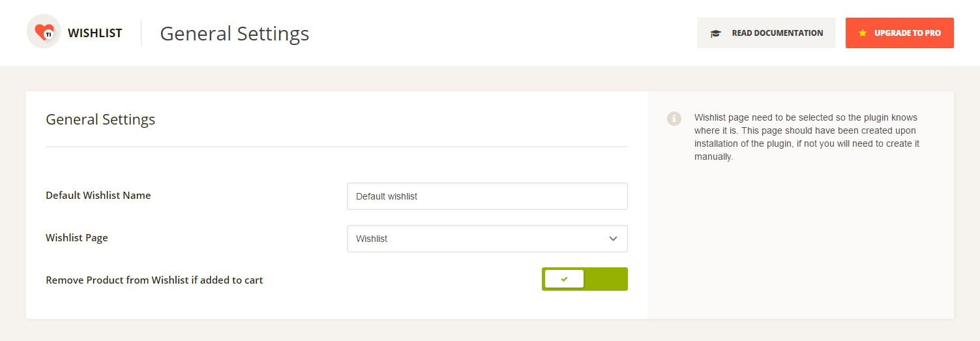Screen dimensions: 980x341
Task: Click the Wishlist Page label
Action: 77,237
